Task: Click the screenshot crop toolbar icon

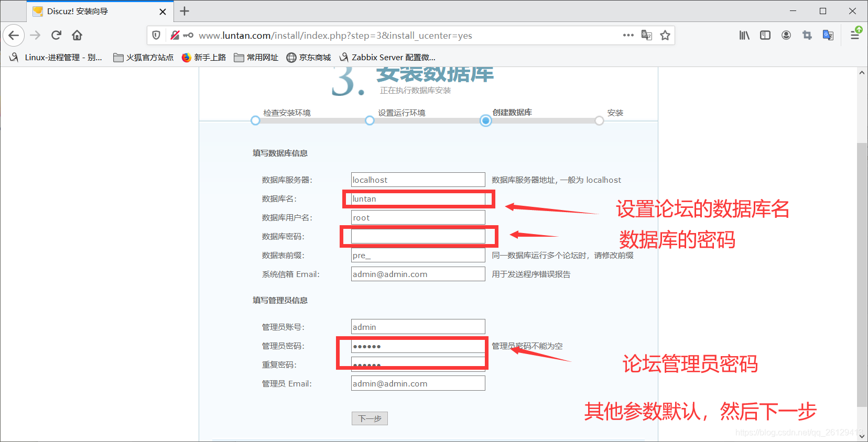Action: pyautogui.click(x=807, y=35)
